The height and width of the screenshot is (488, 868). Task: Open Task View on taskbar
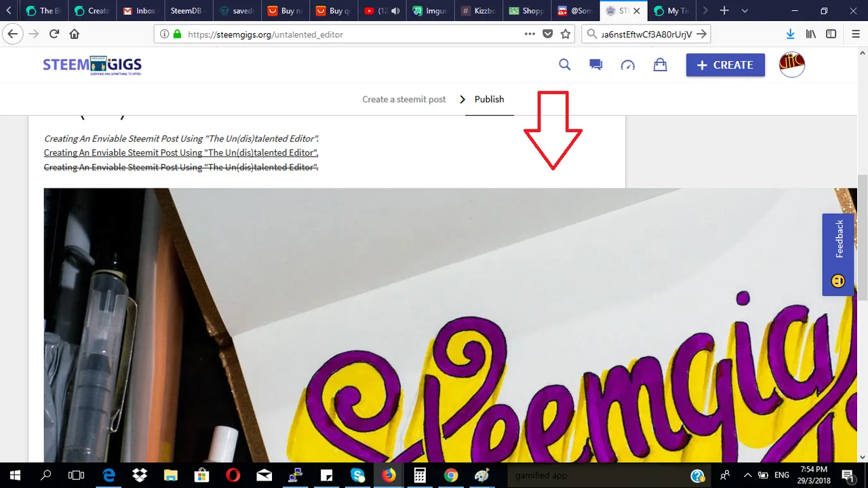click(x=76, y=475)
